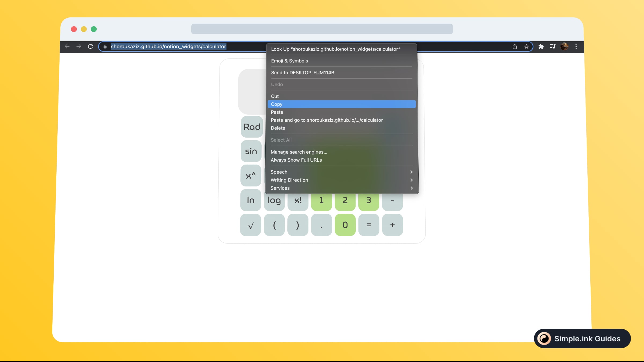Click the number 0 key

[x=345, y=225]
